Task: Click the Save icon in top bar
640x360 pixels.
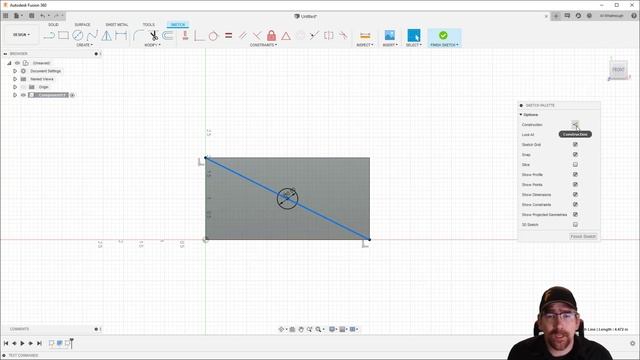Action: click(31, 16)
